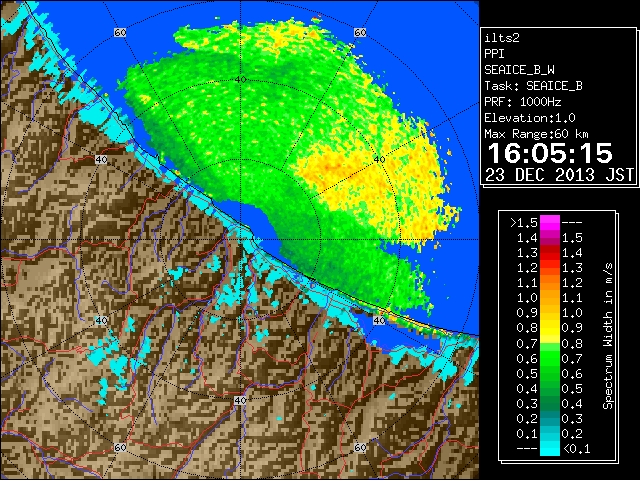Screen dimensions: 640x480
Task: Pick the red swatch in the color scale
Action: [x=550, y=253]
